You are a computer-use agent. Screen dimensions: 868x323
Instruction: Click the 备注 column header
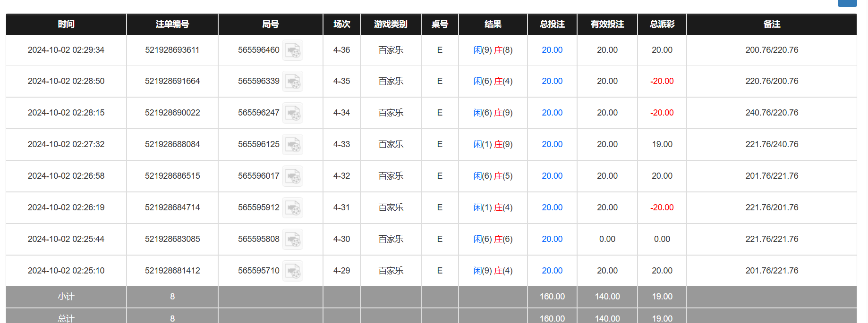click(771, 24)
